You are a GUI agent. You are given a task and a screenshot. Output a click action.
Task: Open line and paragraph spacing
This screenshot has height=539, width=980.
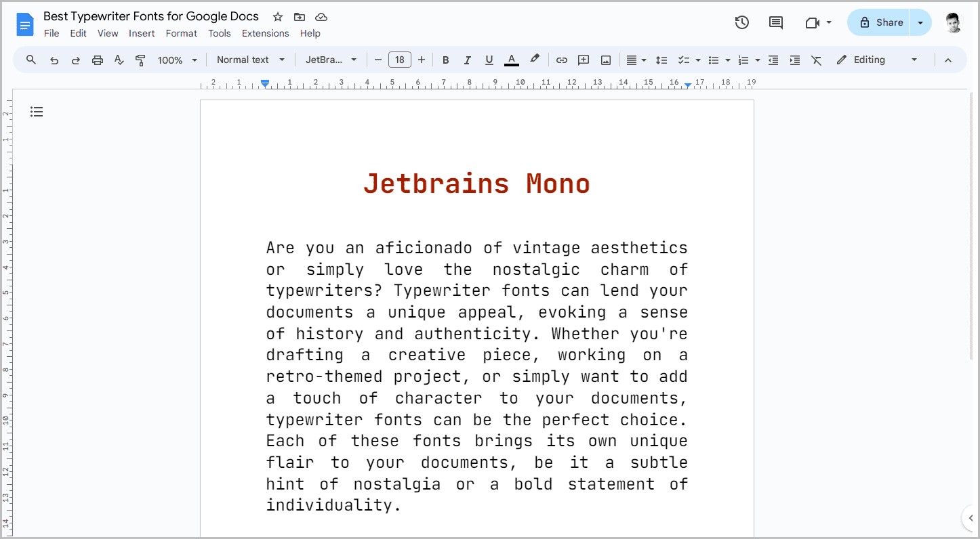662,60
